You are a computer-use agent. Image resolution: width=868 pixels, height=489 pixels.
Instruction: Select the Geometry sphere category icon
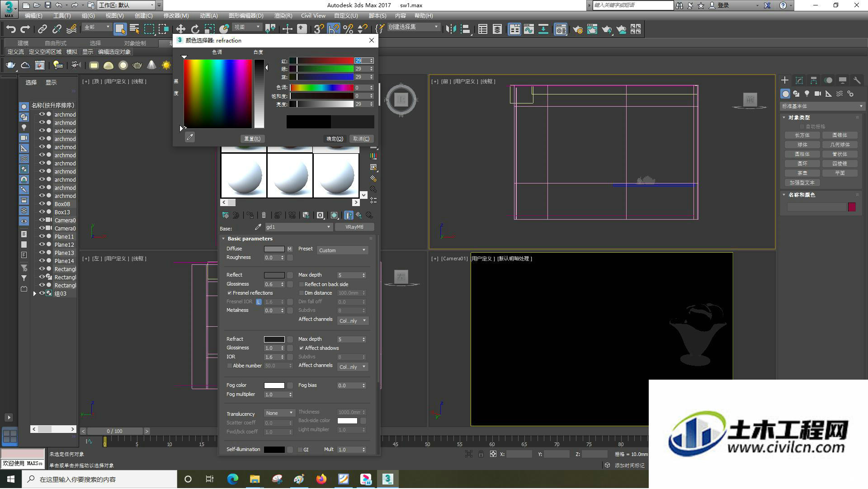point(785,94)
